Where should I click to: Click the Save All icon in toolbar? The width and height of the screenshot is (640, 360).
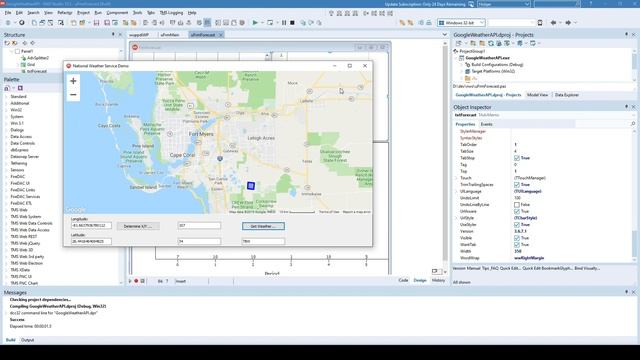tap(107, 23)
